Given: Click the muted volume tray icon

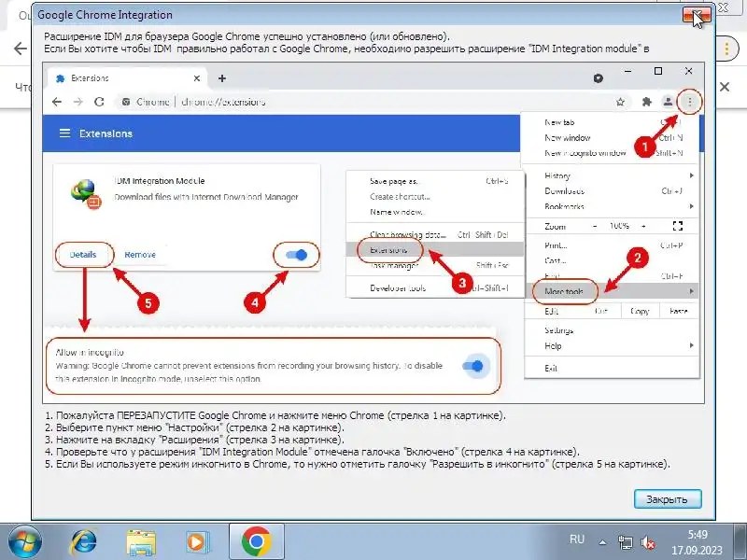Looking at the screenshot, I should [x=647, y=542].
